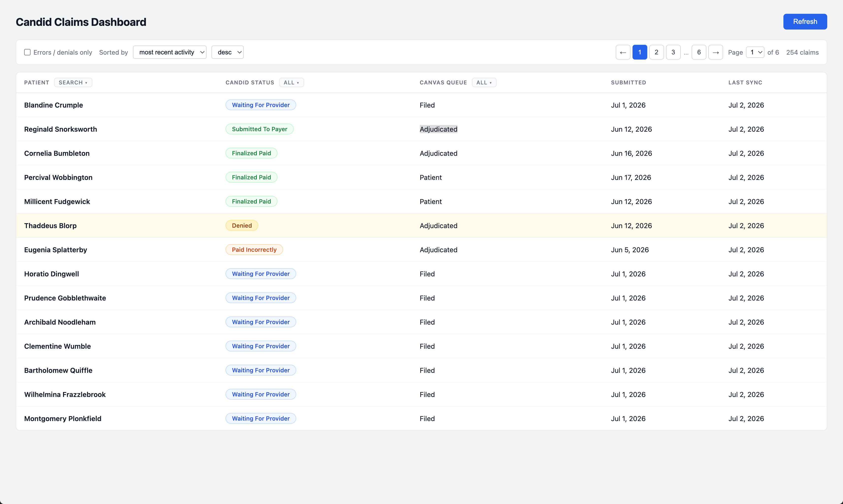This screenshot has width=843, height=504.
Task: Select patient Thaddeus Blorp
Action: click(x=50, y=225)
